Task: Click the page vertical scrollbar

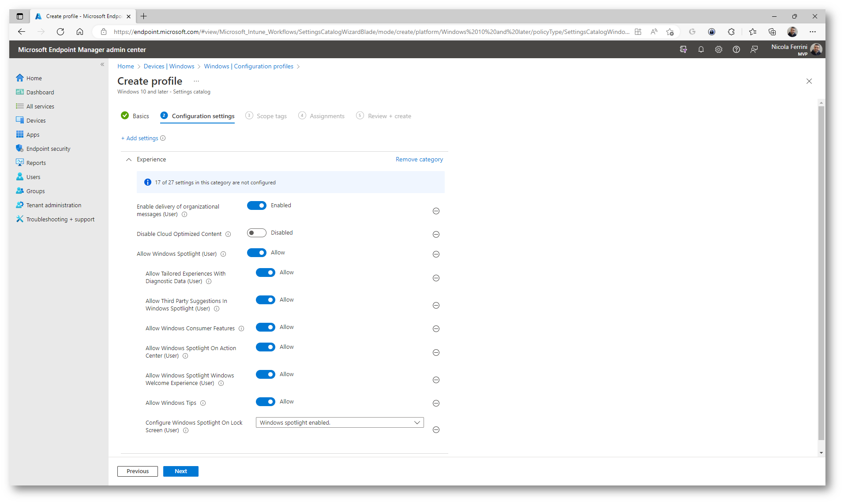Action: [821, 273]
